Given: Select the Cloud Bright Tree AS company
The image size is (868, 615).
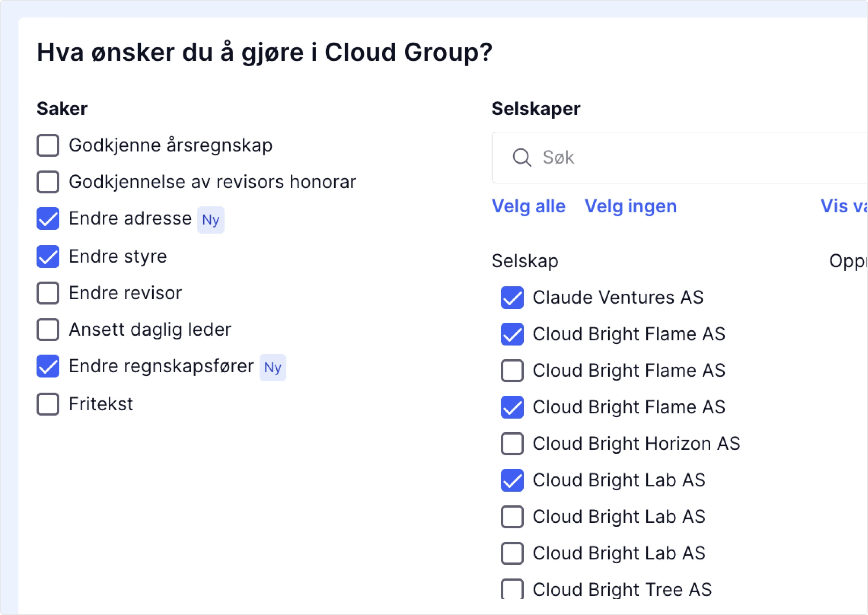Looking at the screenshot, I should pyautogui.click(x=512, y=589).
